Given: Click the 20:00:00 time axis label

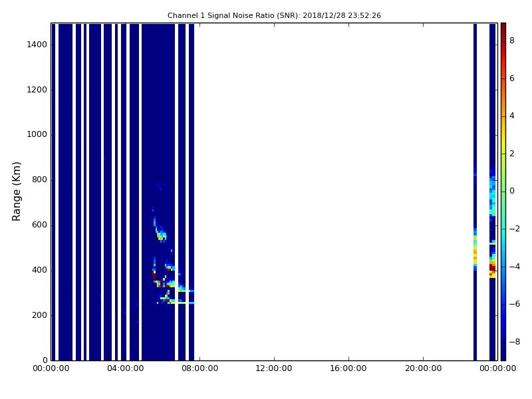Looking at the screenshot, I should tap(423, 368).
